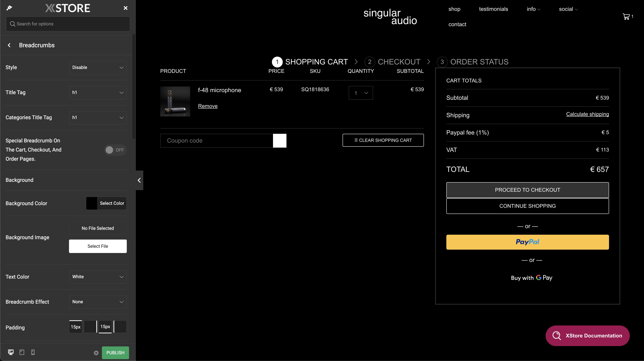Click the green PUBLISH button

tap(115, 353)
